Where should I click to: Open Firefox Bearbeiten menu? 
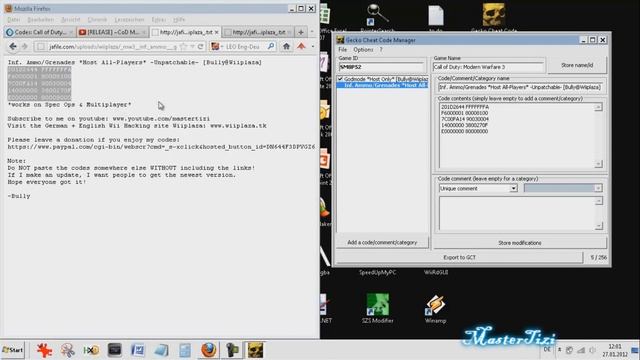pos(40,20)
